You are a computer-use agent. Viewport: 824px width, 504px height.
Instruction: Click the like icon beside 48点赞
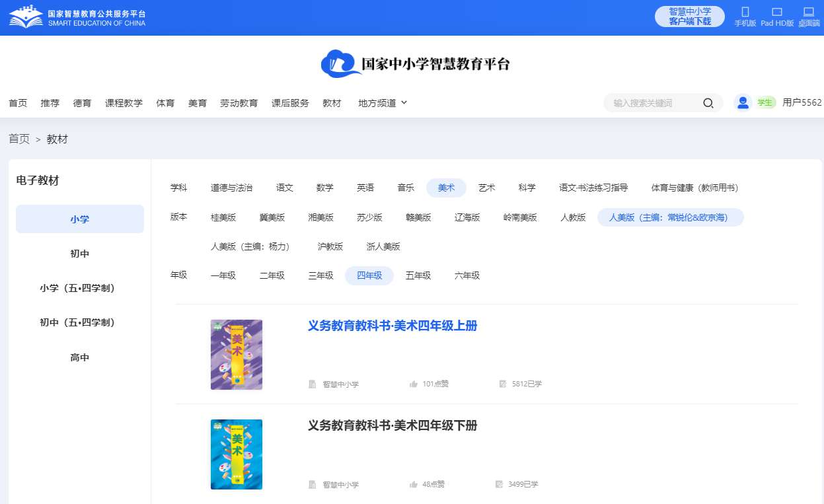point(414,484)
